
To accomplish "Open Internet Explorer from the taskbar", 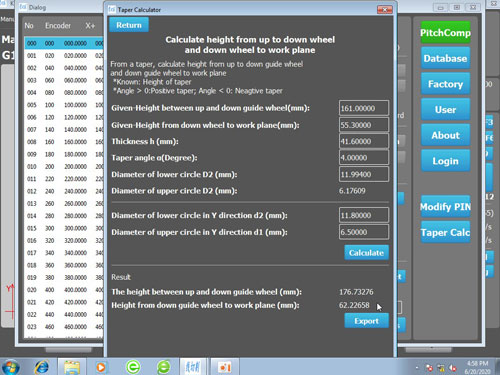I will click(41, 367).
